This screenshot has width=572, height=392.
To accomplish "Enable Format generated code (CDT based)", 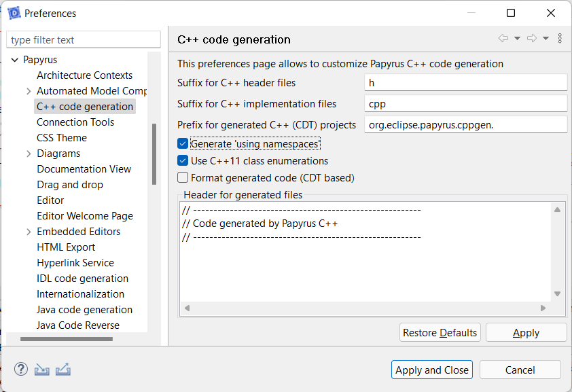I will pos(183,177).
